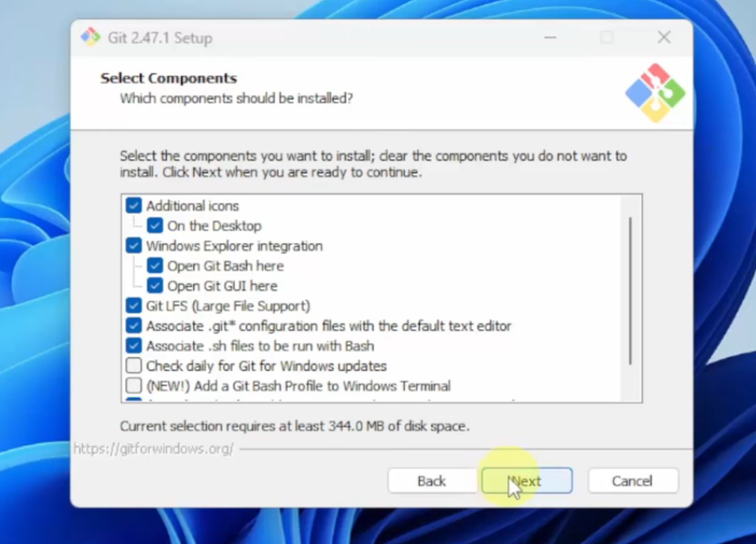Click Next to continue setup
Viewport: 756px width, 544px height.
point(527,481)
